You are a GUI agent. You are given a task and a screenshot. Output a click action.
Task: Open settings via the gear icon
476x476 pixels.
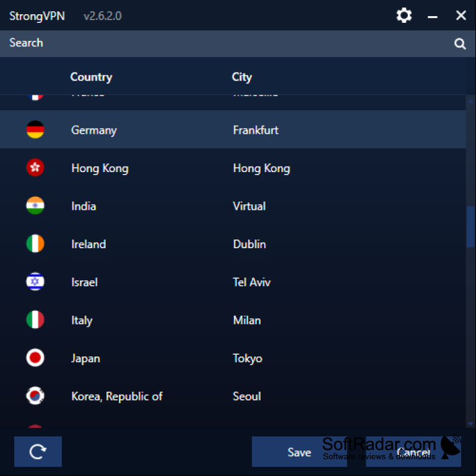click(404, 15)
